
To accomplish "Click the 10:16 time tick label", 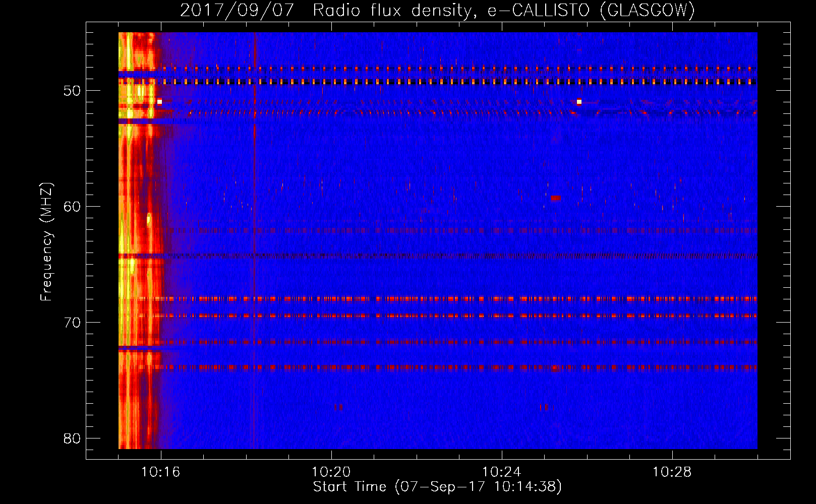I will [x=161, y=472].
